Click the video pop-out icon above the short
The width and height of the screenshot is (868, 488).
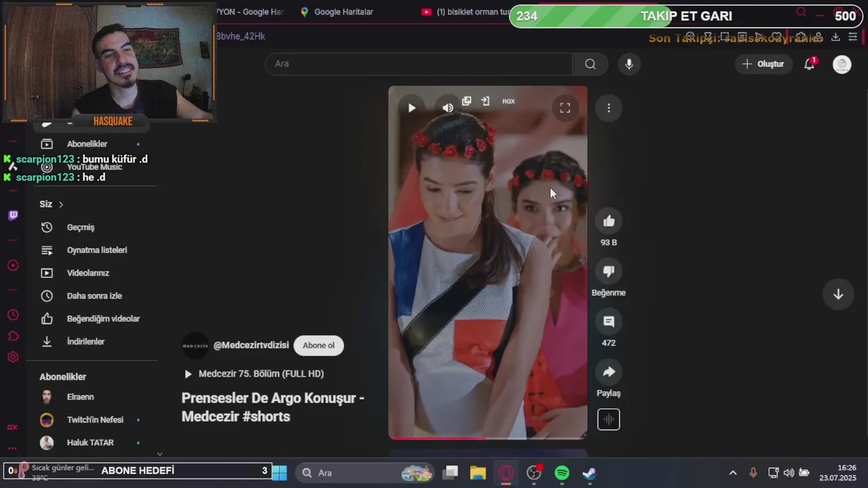pyautogui.click(x=467, y=101)
